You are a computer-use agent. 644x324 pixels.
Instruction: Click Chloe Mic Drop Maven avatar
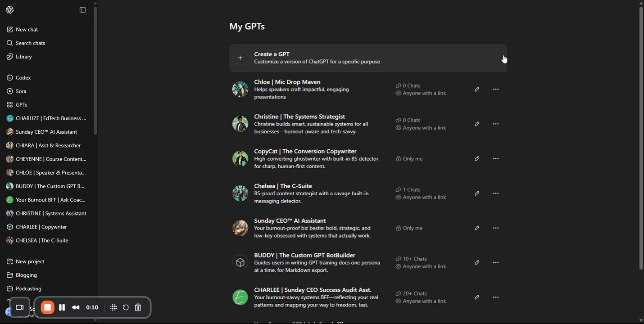pyautogui.click(x=240, y=89)
